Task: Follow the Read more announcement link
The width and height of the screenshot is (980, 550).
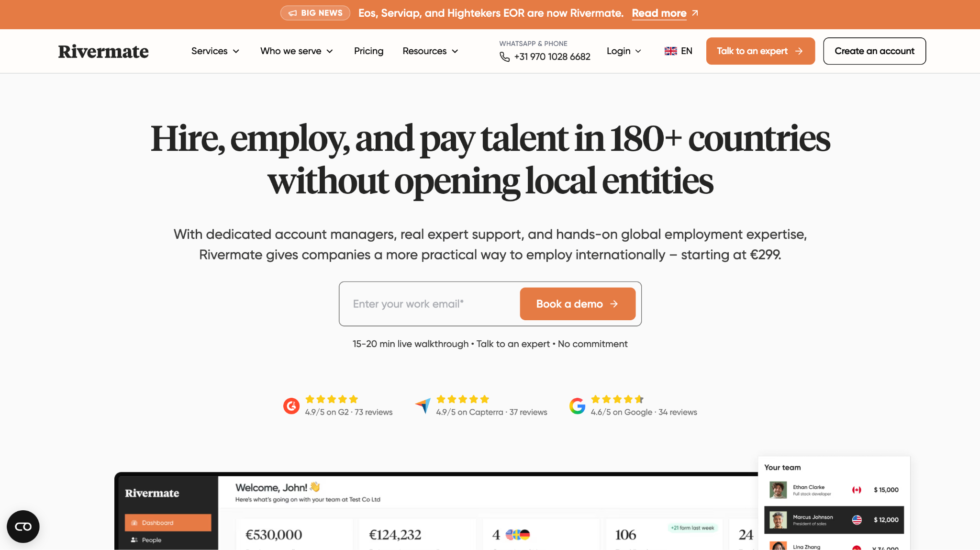Action: tap(659, 13)
